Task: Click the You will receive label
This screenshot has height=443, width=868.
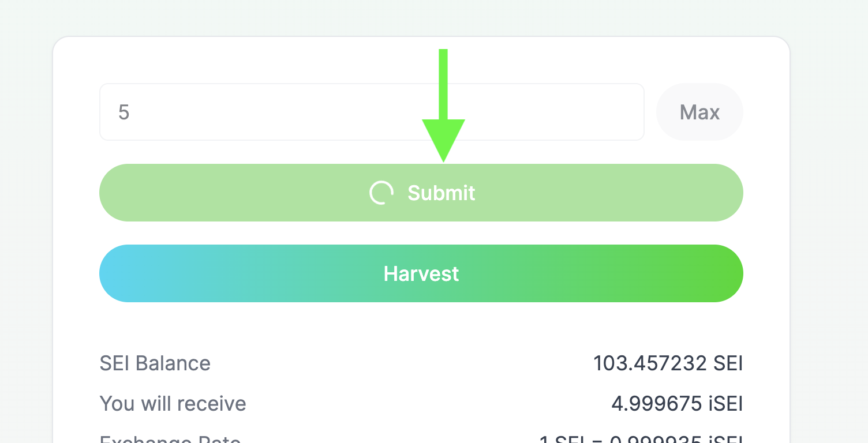Action: coord(173,403)
